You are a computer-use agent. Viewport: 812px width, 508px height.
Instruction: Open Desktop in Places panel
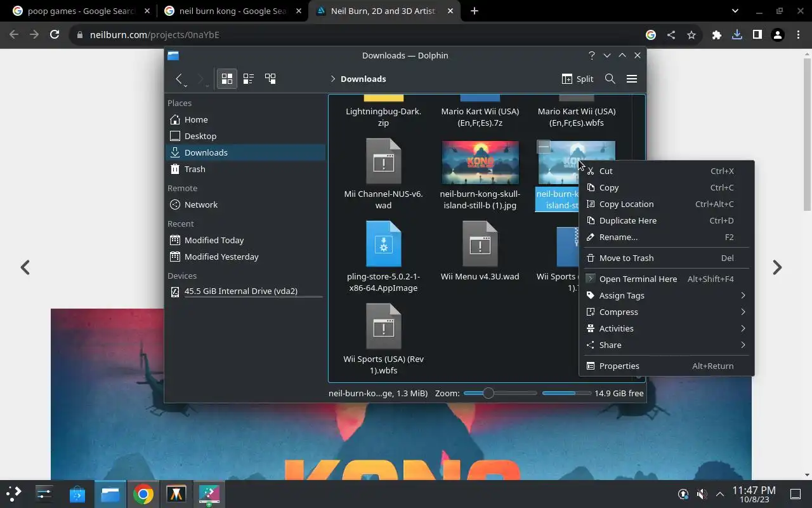246,136
